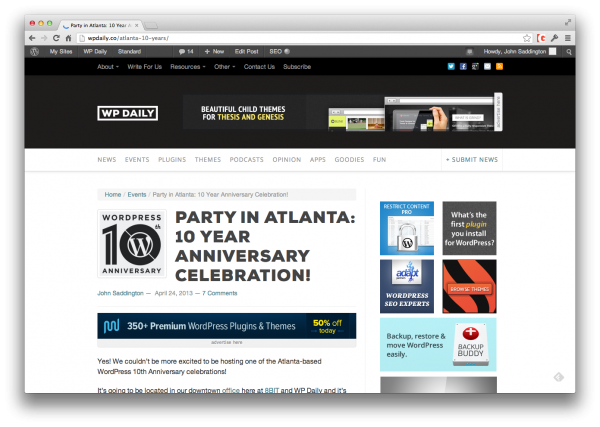This screenshot has width=600, height=427.
Task: Go to the OPINION category
Action: 287,160
